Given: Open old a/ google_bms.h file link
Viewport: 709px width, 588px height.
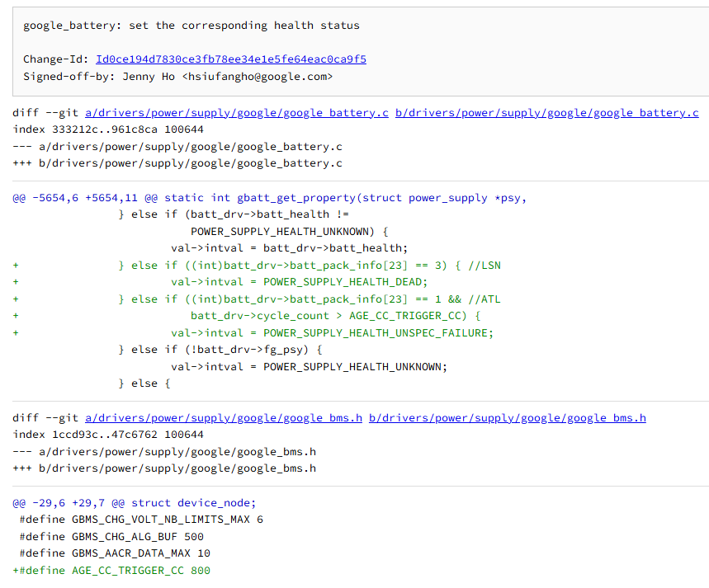Looking at the screenshot, I should point(223,418).
